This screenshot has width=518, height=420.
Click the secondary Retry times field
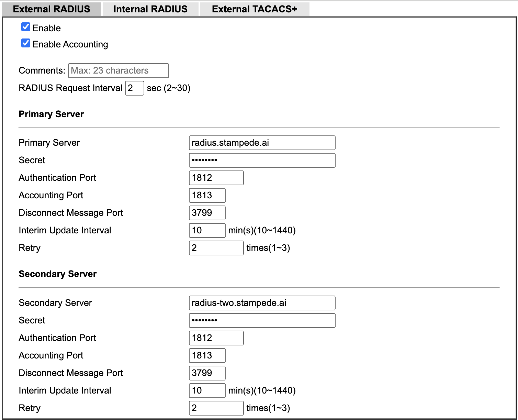216,408
